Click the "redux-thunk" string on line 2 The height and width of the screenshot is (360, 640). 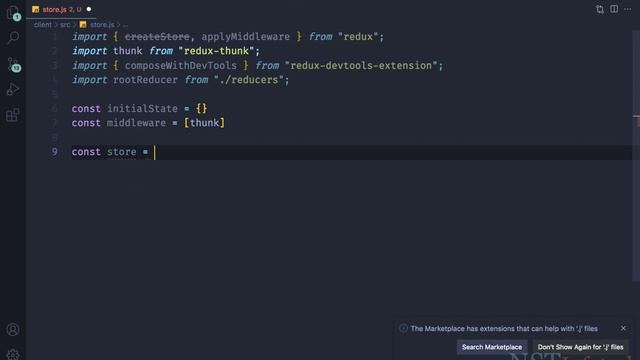(216, 51)
